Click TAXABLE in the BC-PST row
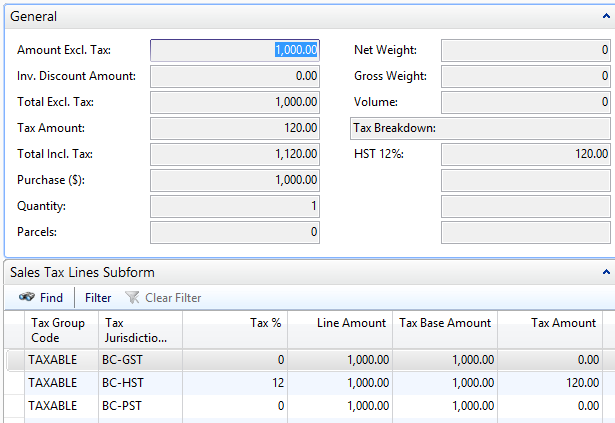Screen dimensions: 615x423 tap(61, 406)
